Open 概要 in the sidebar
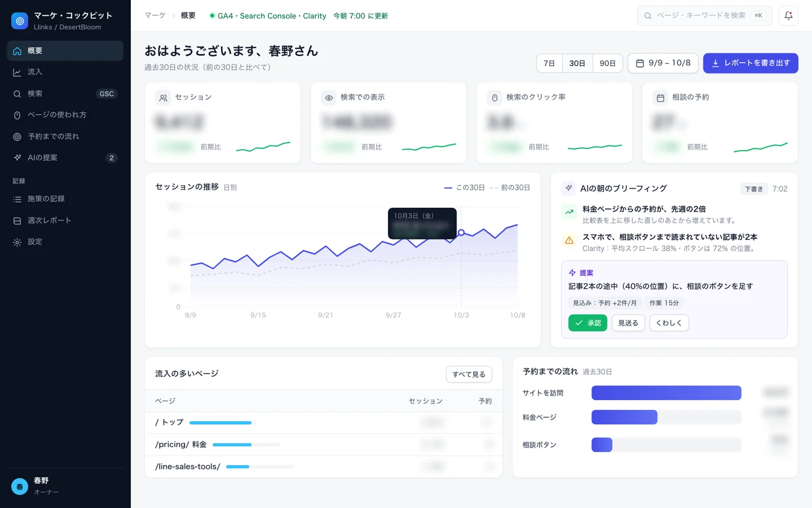812x508 pixels. tap(65, 51)
